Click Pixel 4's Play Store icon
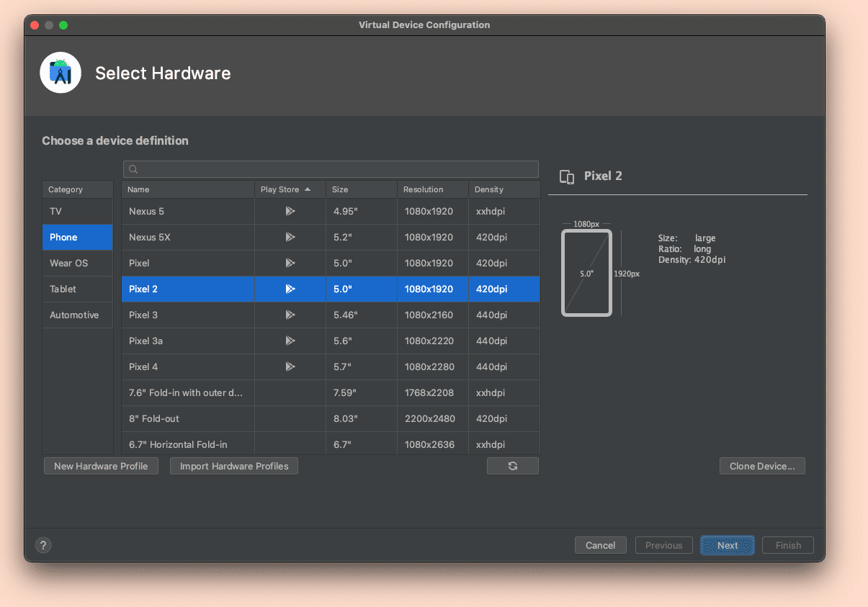868x607 pixels. (x=290, y=367)
